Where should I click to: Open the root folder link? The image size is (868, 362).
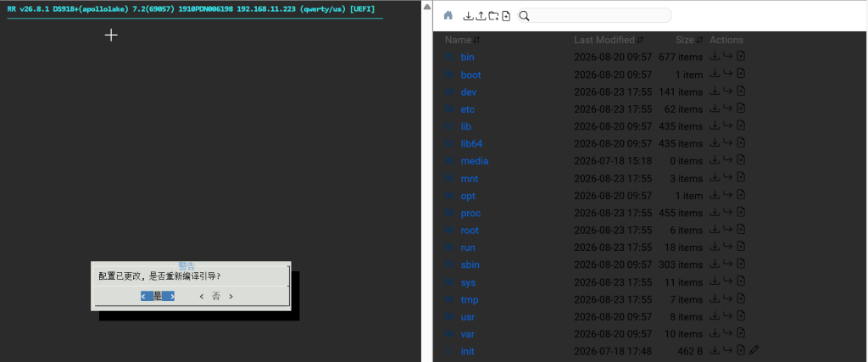(x=470, y=231)
